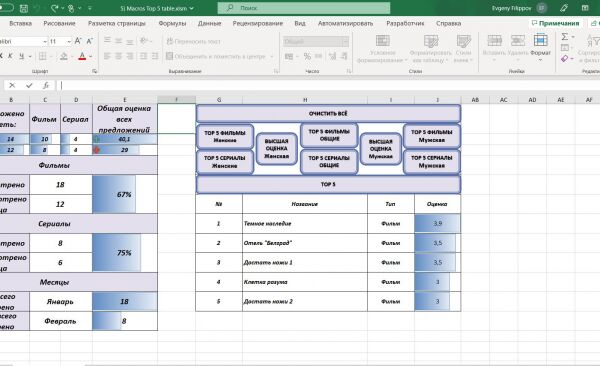This screenshot has width=600, height=366.
Task: Switch to Разметка страницы tab
Action: click(117, 23)
